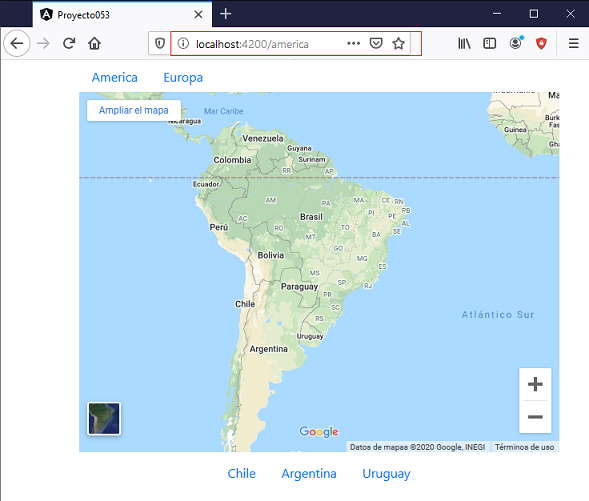
Task: Click the Paraguay label on map
Action: [299, 287]
